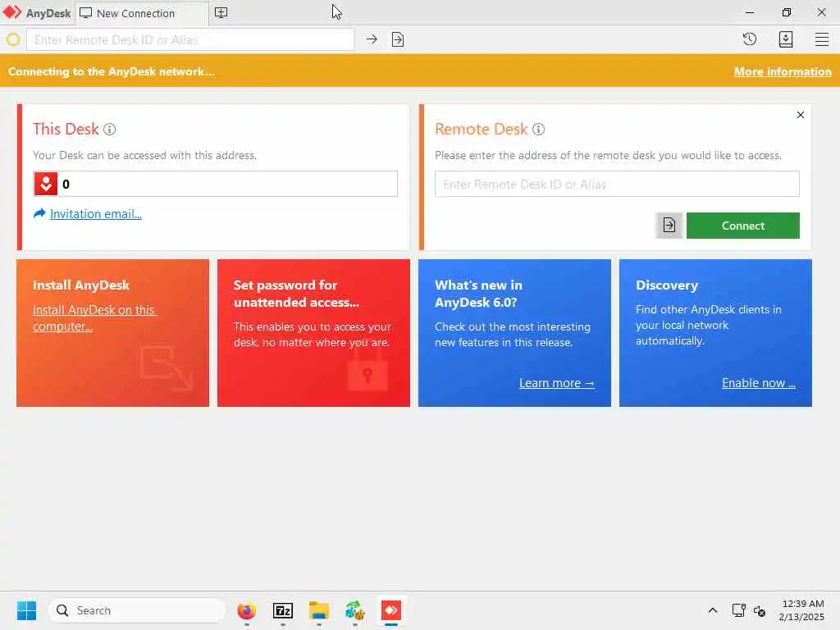Open 7-Zip from the taskbar
840x630 pixels.
[x=283, y=610]
